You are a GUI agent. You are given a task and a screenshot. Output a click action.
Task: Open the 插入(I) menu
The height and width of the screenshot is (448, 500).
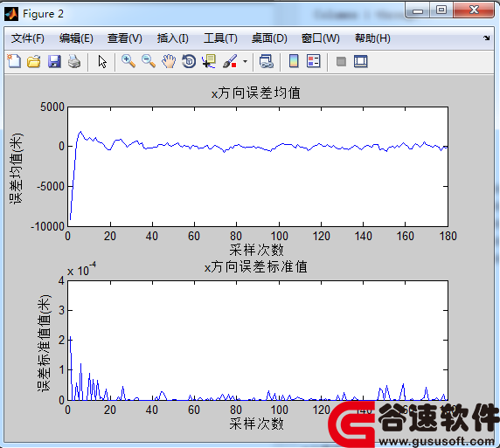(173, 38)
